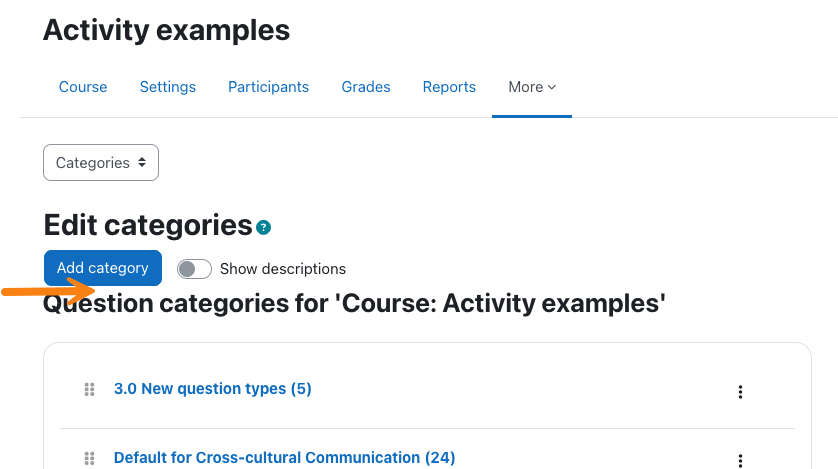
Task: Open the three-dot menu for 3.0 New question types
Action: 740,392
